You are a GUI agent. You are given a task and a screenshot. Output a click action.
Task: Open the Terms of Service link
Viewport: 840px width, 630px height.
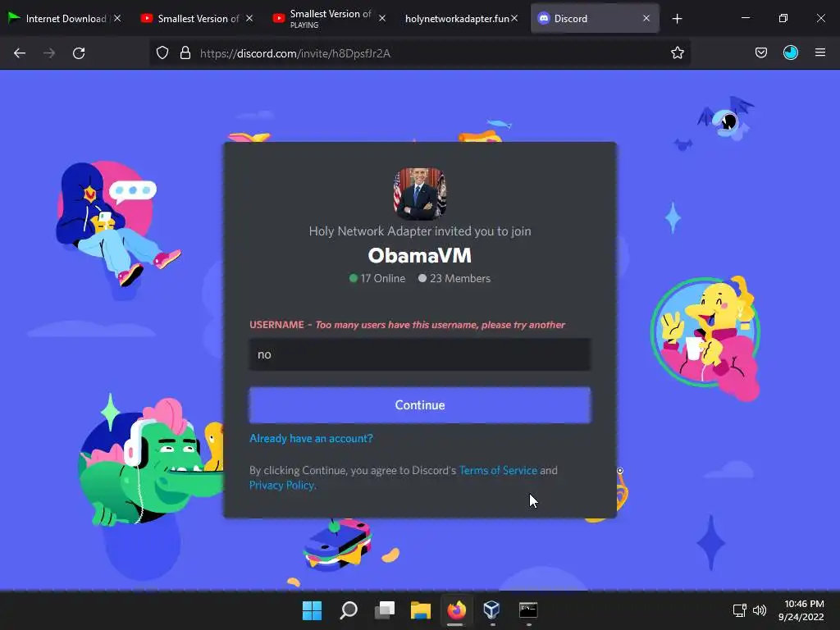pyautogui.click(x=498, y=470)
